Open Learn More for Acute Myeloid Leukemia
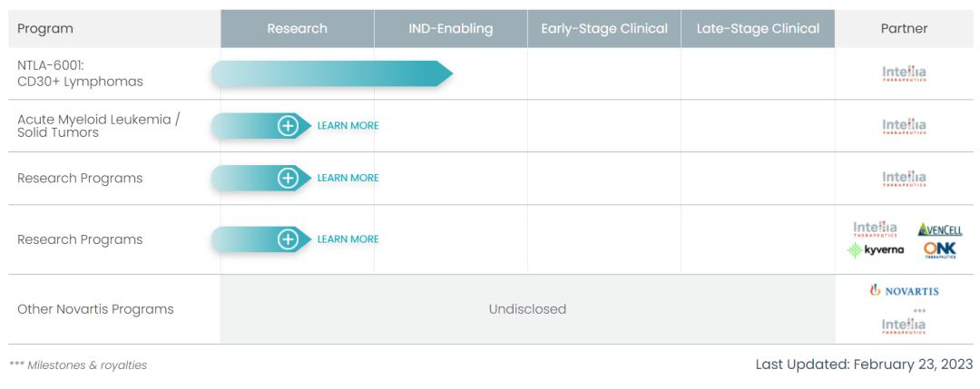The height and width of the screenshot is (389, 980). (348, 126)
